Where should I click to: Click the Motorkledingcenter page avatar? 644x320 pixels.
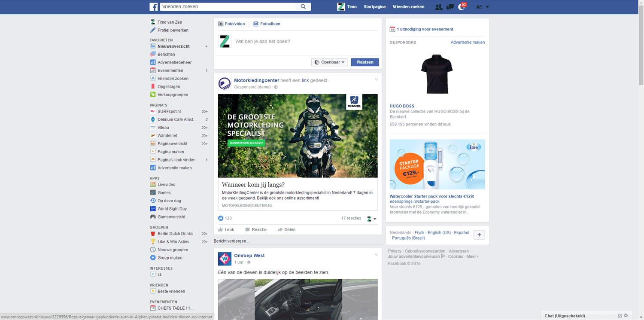tap(225, 83)
